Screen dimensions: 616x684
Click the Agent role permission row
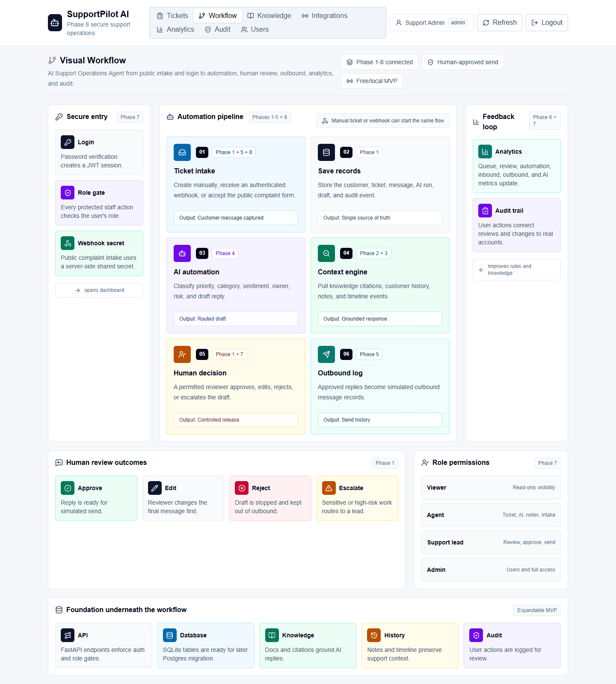[491, 515]
